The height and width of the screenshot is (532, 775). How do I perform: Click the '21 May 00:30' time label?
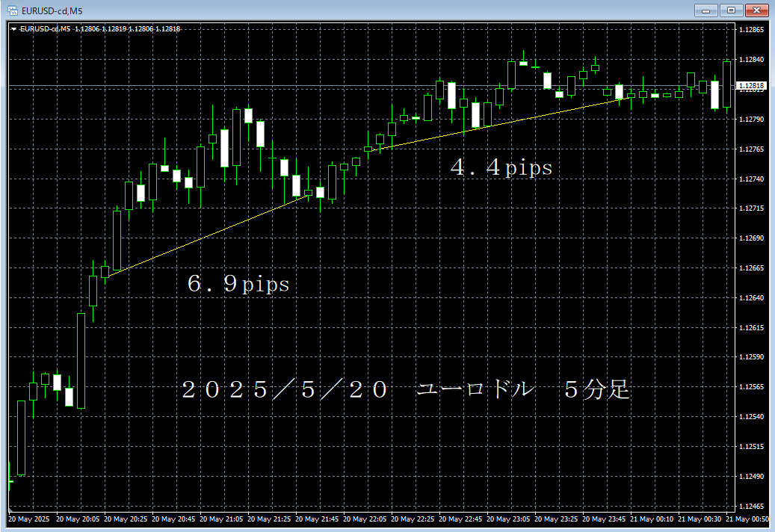(700, 519)
